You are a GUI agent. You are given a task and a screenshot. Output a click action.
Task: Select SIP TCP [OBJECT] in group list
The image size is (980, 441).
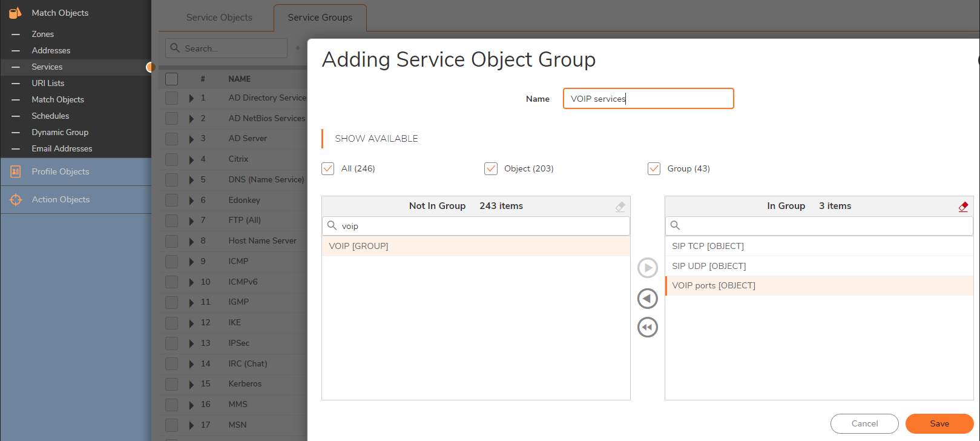[819, 246]
